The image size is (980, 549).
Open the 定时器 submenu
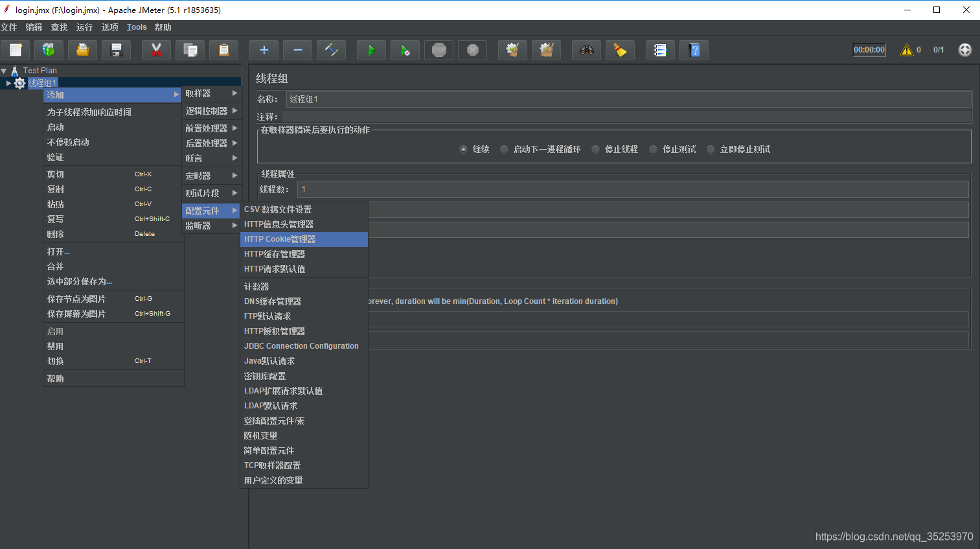coord(211,176)
